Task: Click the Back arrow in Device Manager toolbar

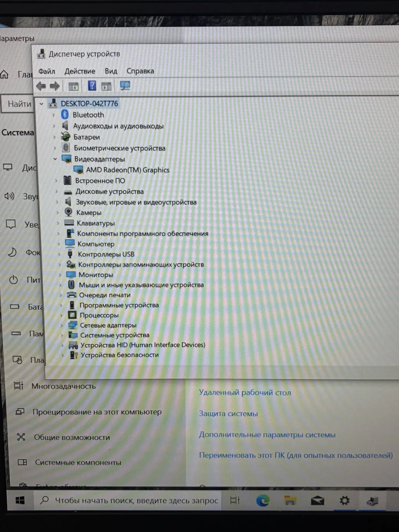Action: point(41,86)
